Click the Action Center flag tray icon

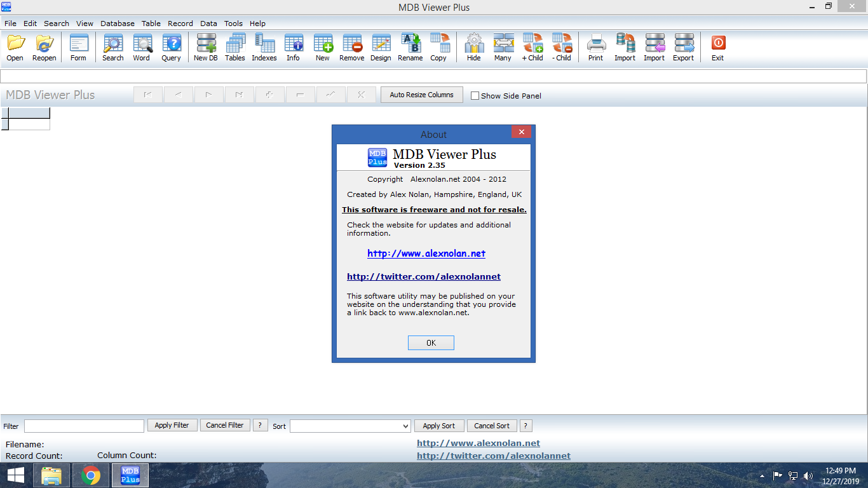(x=778, y=475)
